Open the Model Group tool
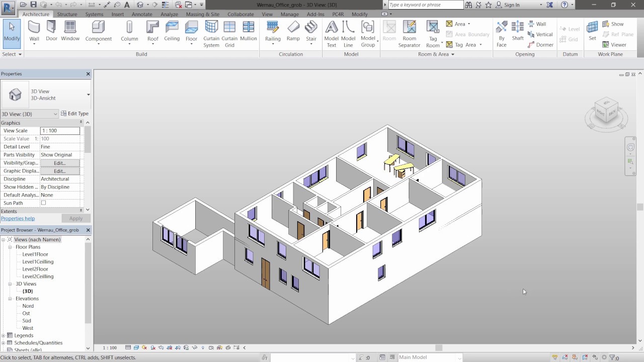This screenshot has height=362, width=644. pyautogui.click(x=368, y=34)
